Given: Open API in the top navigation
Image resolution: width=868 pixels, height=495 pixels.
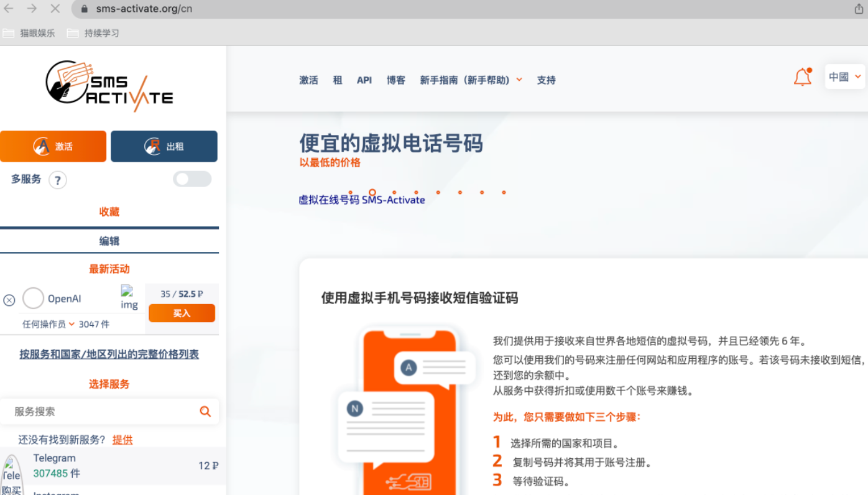Looking at the screenshot, I should pos(364,80).
